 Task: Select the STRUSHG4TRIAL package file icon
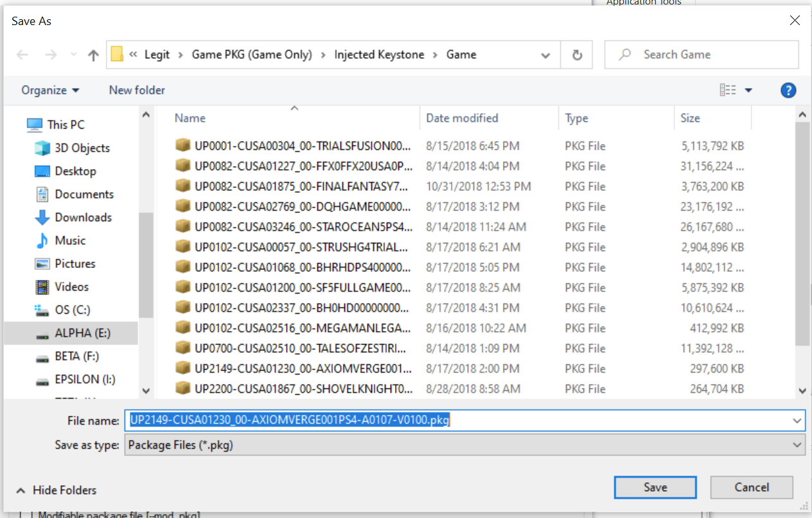183,247
